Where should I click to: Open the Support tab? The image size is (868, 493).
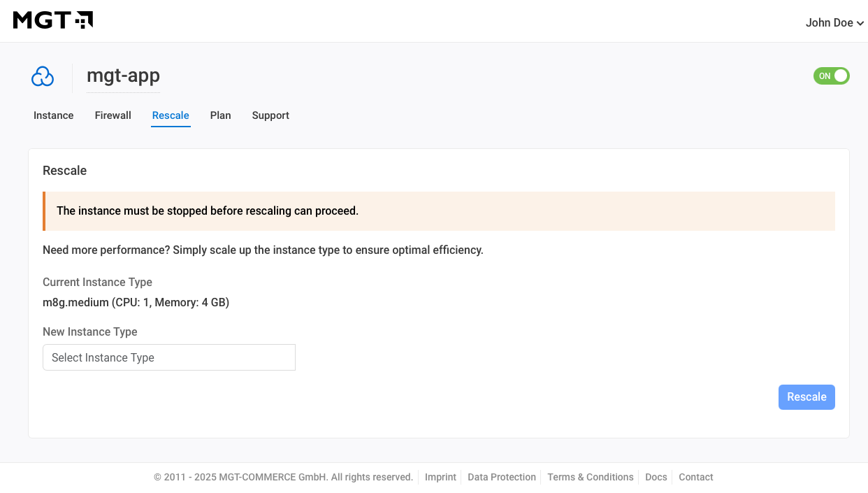click(270, 115)
